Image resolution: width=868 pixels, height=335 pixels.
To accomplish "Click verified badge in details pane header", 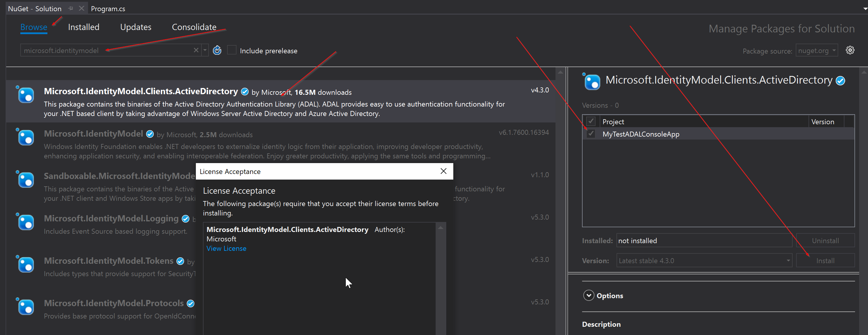I will 840,81.
